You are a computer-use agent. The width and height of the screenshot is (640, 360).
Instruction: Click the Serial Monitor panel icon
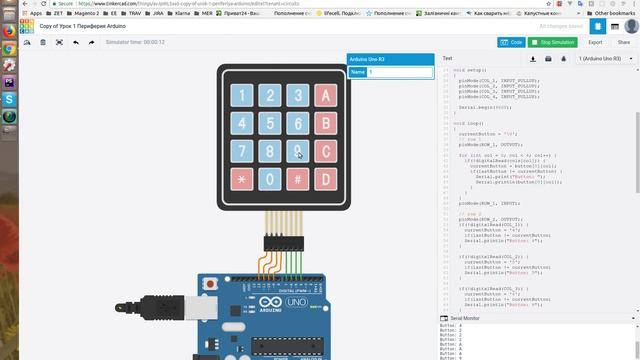click(x=444, y=318)
